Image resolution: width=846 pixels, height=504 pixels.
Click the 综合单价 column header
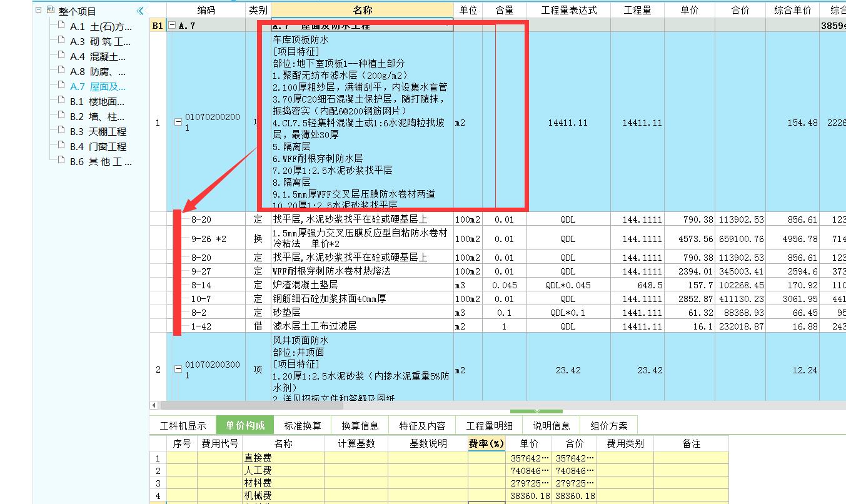click(x=793, y=10)
